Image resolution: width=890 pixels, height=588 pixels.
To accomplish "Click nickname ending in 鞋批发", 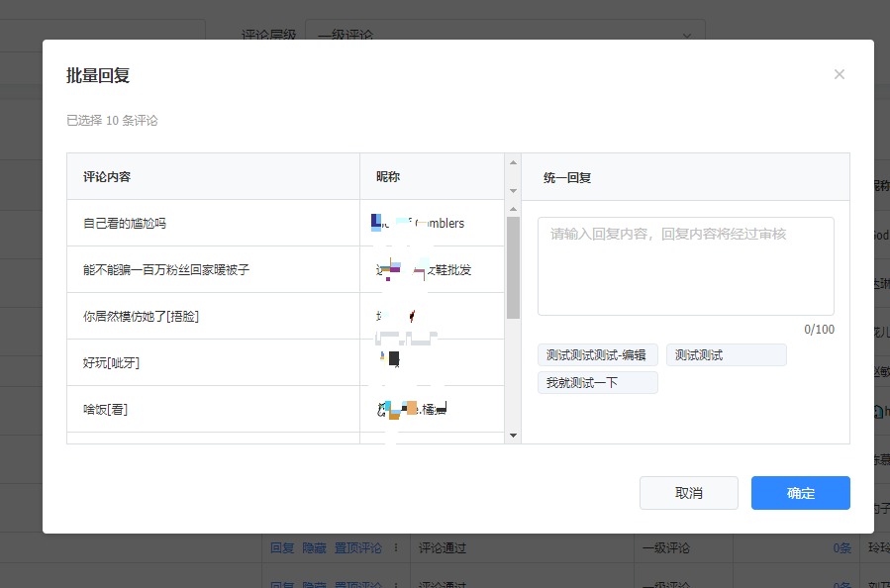I will [x=424, y=269].
